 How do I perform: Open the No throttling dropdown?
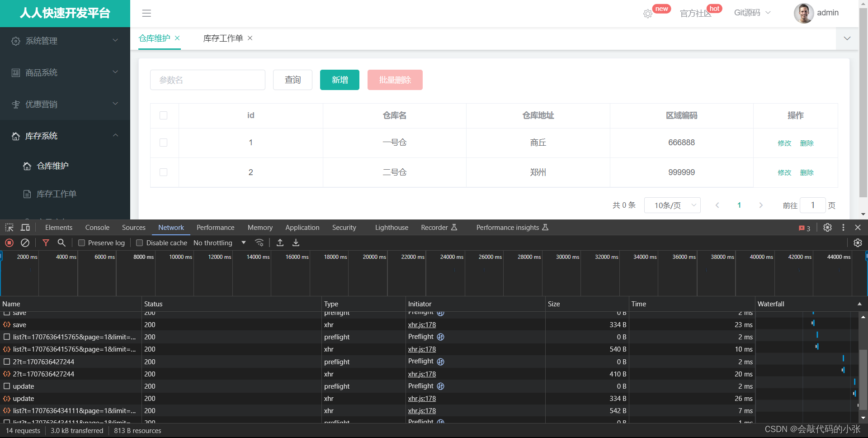pyautogui.click(x=220, y=243)
